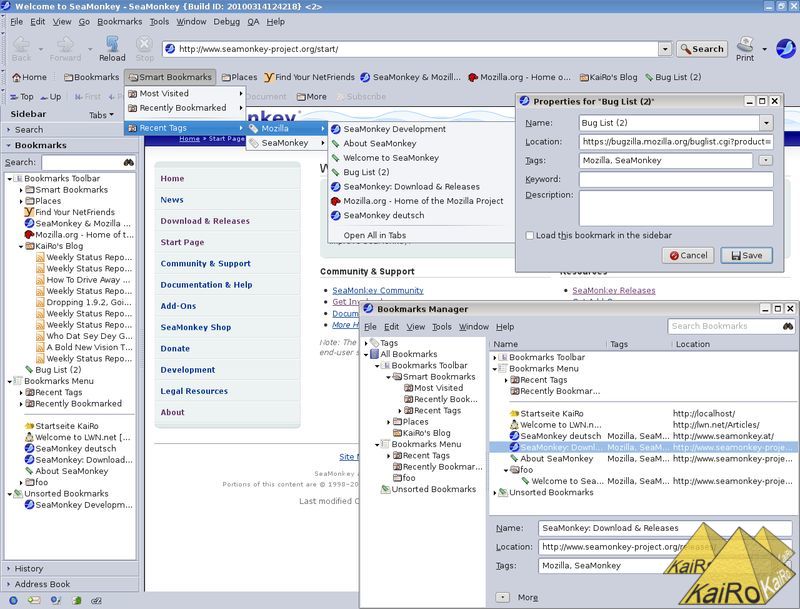Open the More folder on the link toolbar

(x=312, y=96)
